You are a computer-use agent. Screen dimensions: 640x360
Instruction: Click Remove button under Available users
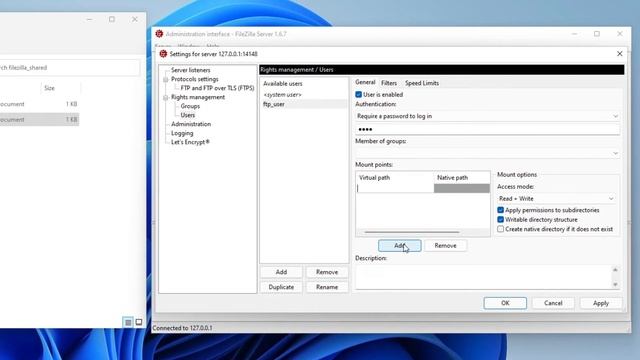click(327, 272)
